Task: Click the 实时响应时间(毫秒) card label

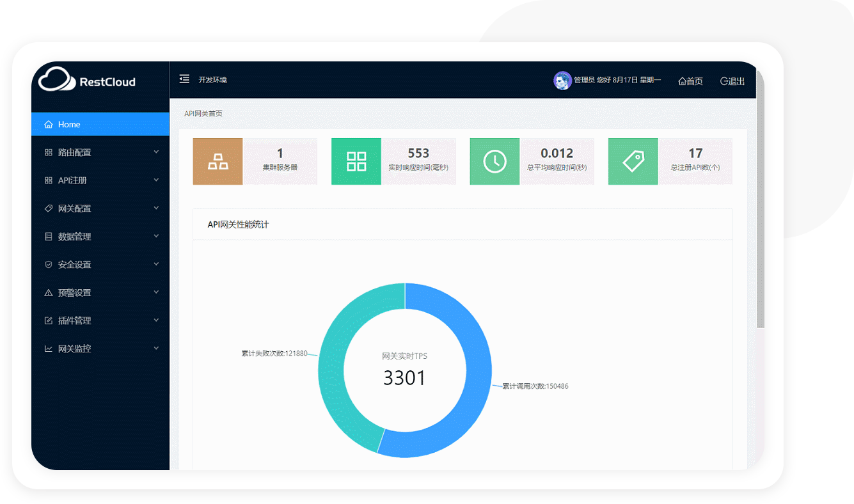Action: click(x=418, y=168)
